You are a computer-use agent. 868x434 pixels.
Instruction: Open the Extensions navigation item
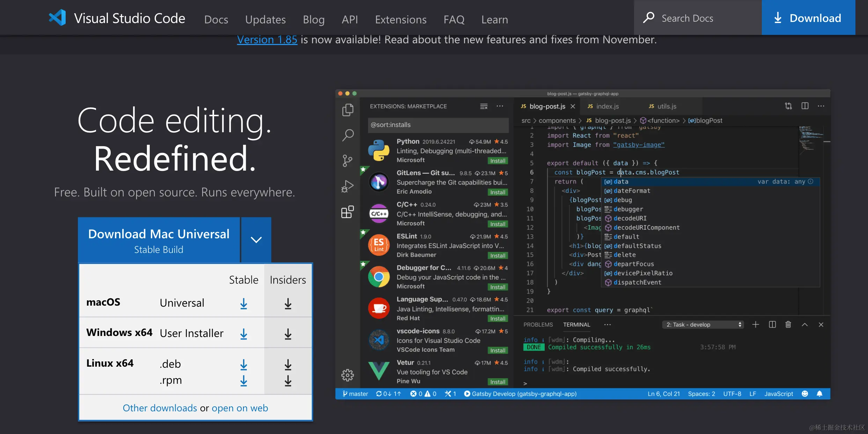pos(400,20)
